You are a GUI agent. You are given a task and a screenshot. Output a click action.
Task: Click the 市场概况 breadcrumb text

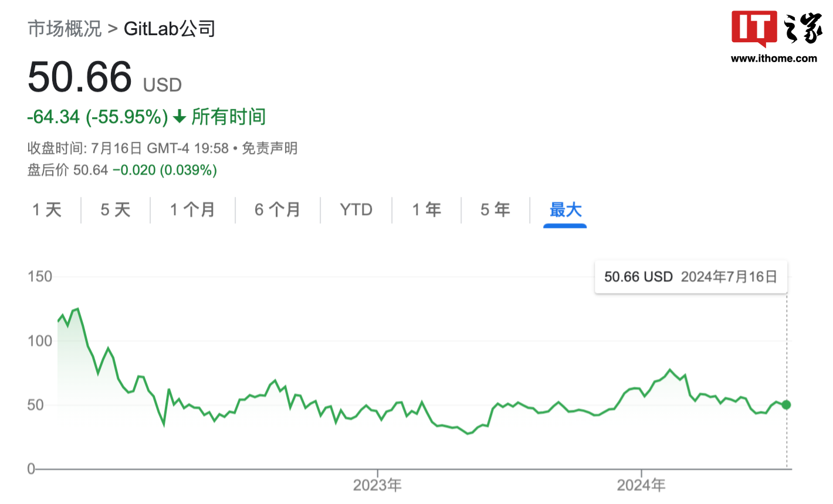[65, 28]
